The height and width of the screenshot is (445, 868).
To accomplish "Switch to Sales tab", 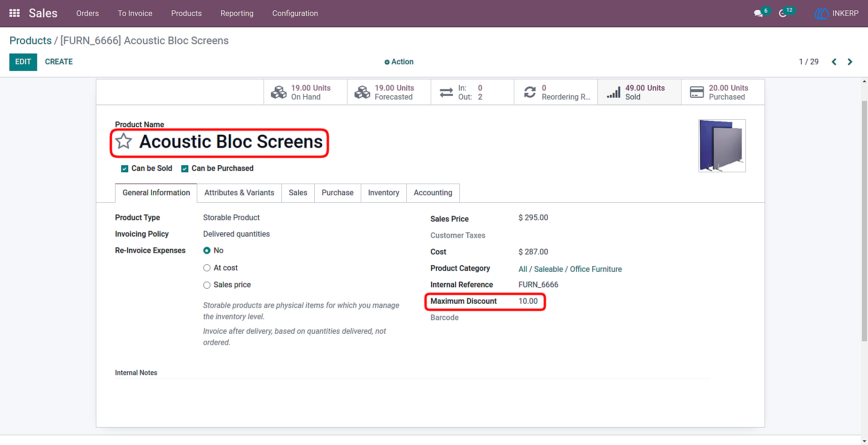I will (298, 193).
